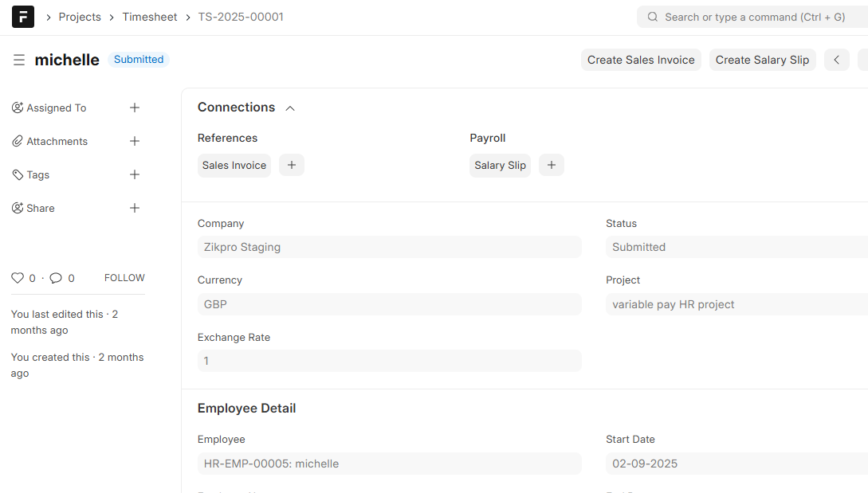
Task: Go to the previous document arrow
Action: coord(836,60)
